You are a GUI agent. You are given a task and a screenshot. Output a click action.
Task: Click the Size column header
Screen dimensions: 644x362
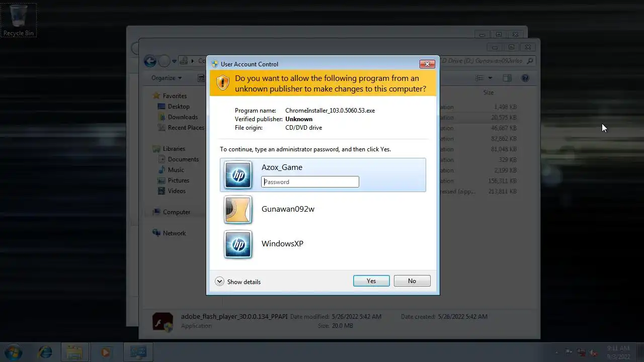tap(489, 93)
